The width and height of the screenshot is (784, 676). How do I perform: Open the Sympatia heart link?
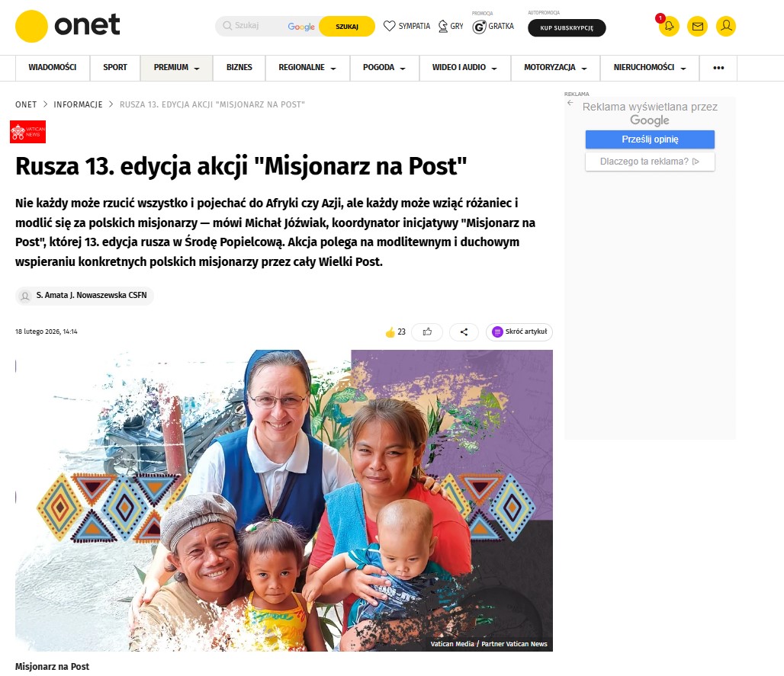(x=406, y=26)
